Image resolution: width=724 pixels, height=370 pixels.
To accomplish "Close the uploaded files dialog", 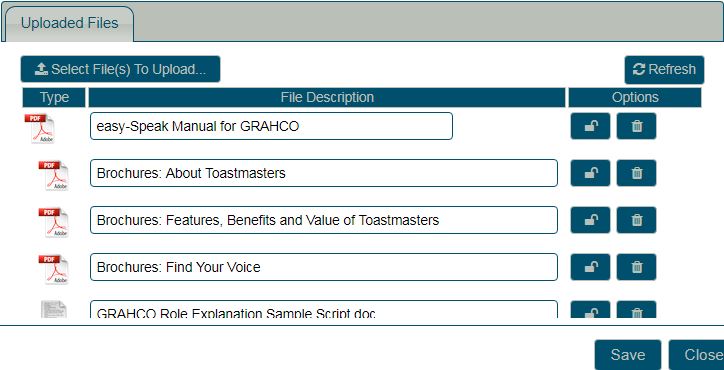I will (x=697, y=355).
